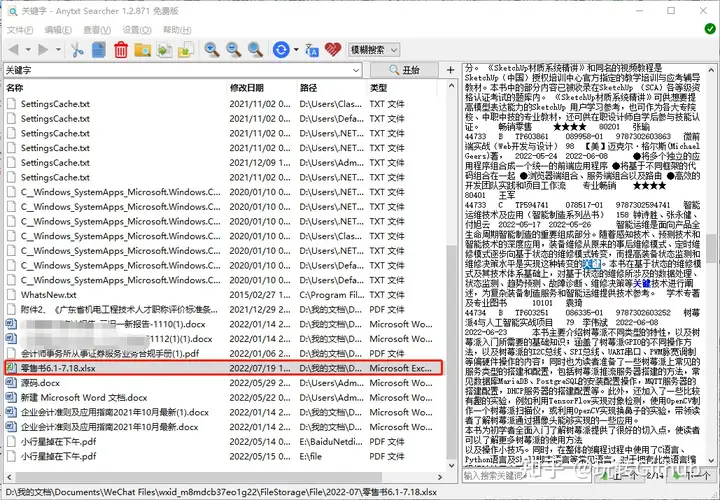
Task: Select 会计师事务所从事证券服务业务合规手册(1).pdf row
Action: [224, 354]
